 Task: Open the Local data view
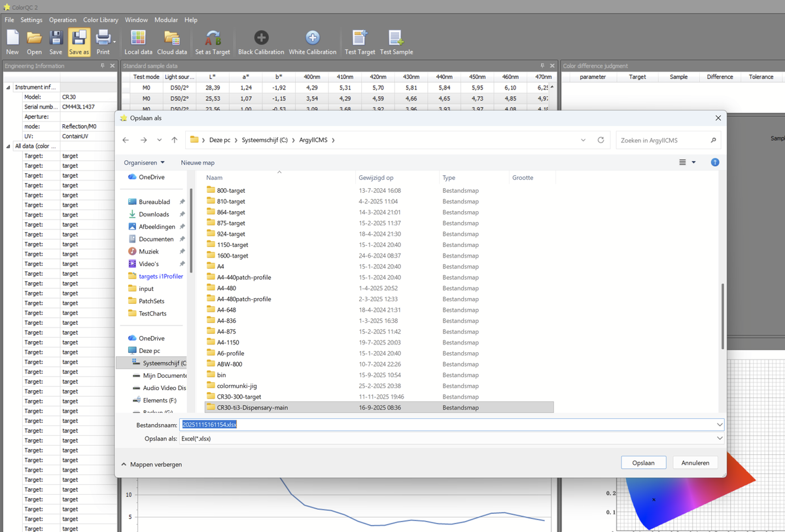pos(138,42)
